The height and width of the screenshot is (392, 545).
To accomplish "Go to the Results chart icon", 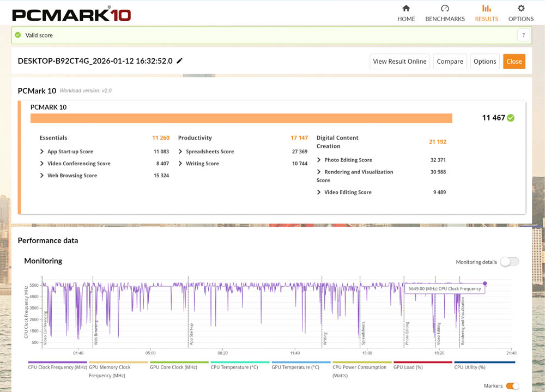I will tap(486, 9).
